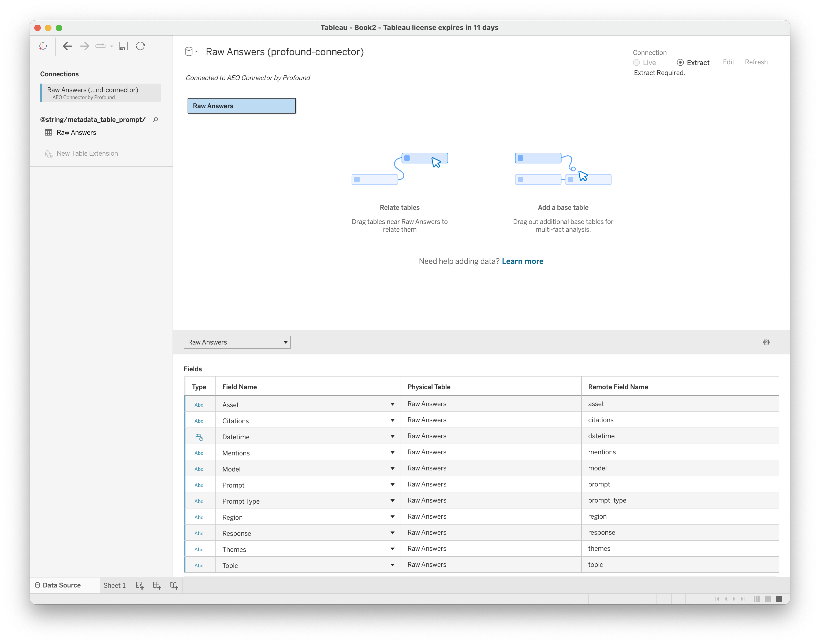Click the save icon in toolbar
820x644 pixels.
[x=123, y=46]
